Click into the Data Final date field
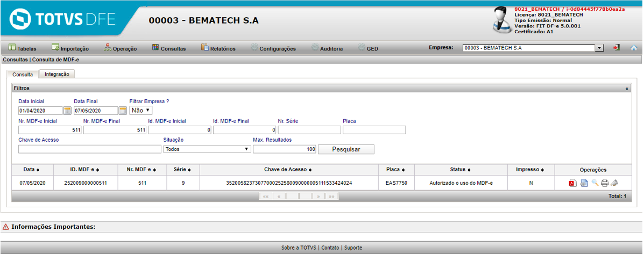 (96, 111)
